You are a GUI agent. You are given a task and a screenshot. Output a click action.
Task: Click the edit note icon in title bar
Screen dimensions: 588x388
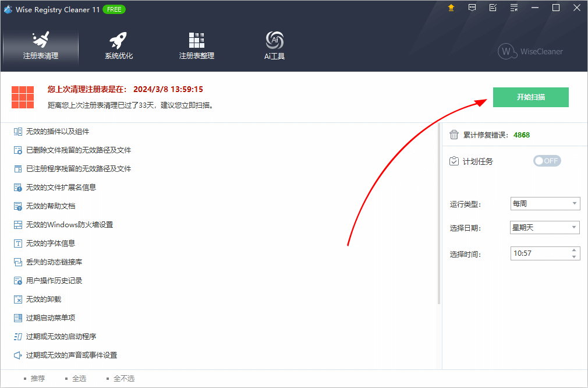[x=493, y=8]
